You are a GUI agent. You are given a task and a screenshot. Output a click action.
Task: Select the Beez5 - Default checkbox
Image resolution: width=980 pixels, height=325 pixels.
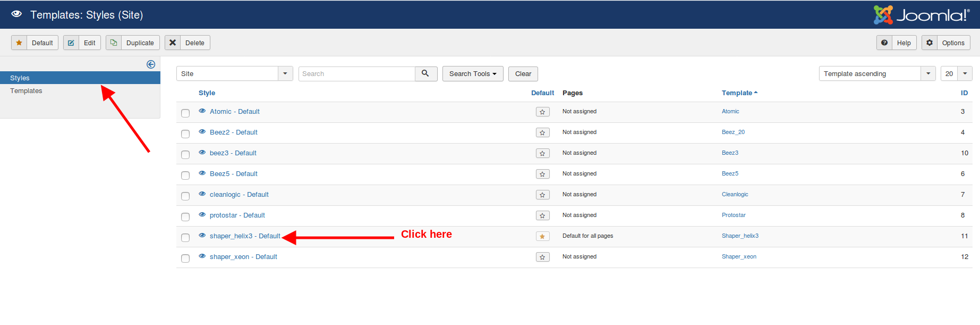[185, 176]
